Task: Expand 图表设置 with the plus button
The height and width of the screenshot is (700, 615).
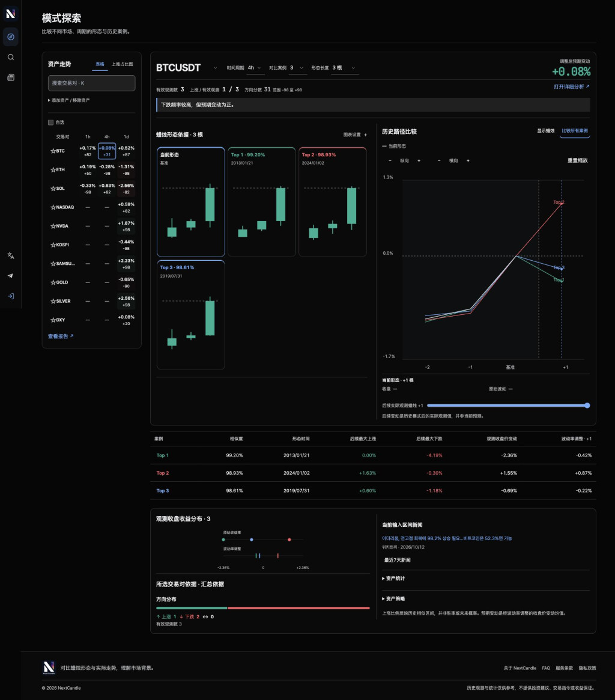Action: [366, 135]
